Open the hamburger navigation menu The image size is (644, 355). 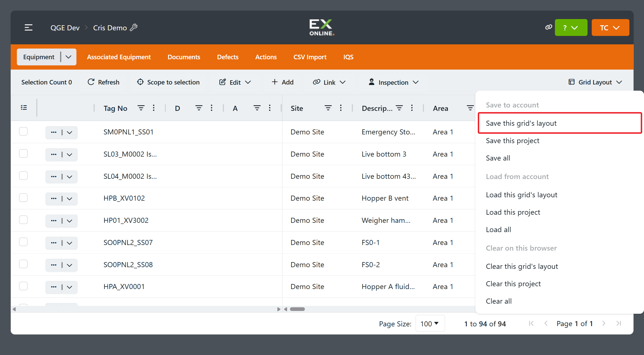click(28, 28)
